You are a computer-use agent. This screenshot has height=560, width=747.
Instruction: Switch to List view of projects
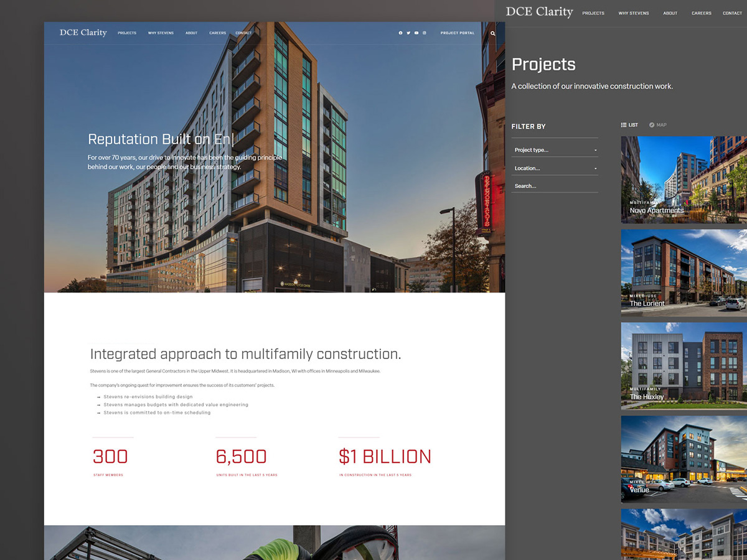coord(629,125)
